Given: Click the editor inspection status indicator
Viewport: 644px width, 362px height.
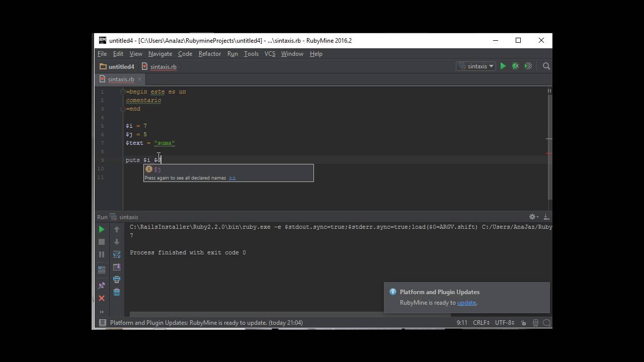Looking at the screenshot, I should 549,91.
